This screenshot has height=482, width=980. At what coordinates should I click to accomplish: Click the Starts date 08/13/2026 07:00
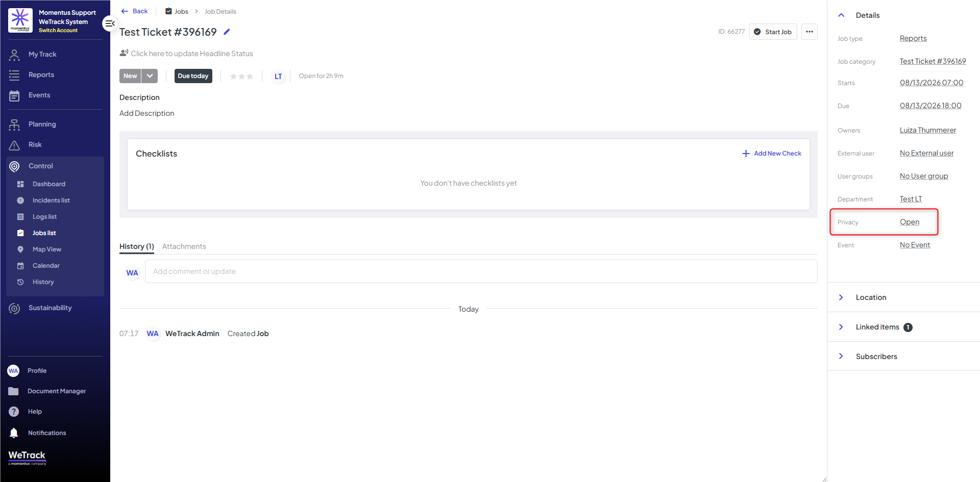932,83
